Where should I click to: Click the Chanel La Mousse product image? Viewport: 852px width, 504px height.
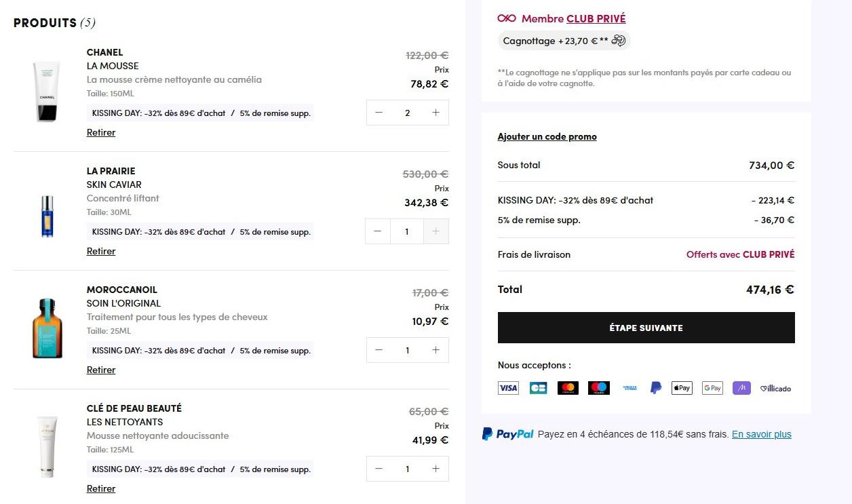point(47,92)
